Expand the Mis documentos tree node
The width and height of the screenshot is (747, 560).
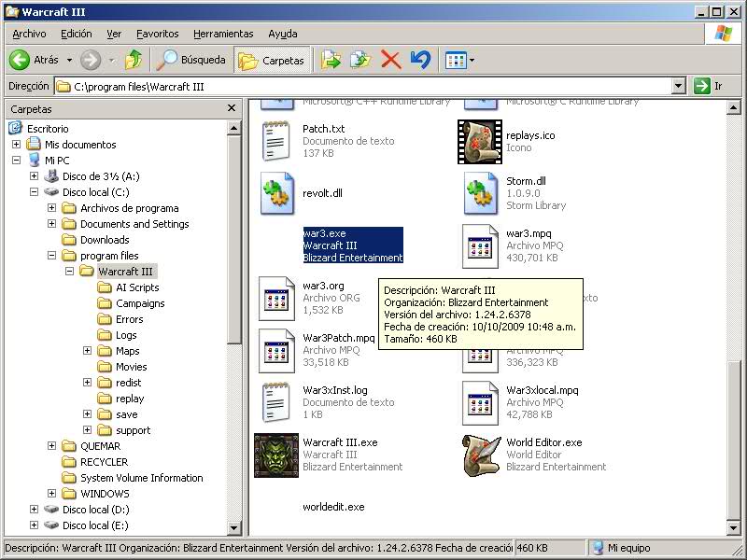[x=16, y=145]
